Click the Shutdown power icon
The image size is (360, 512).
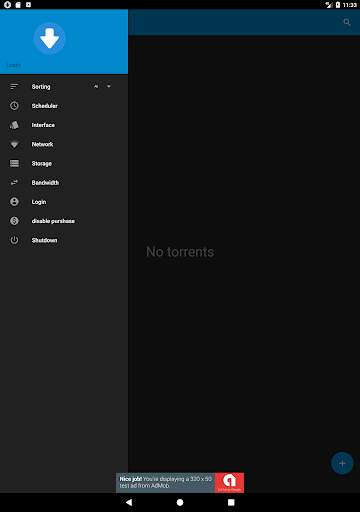click(x=14, y=240)
